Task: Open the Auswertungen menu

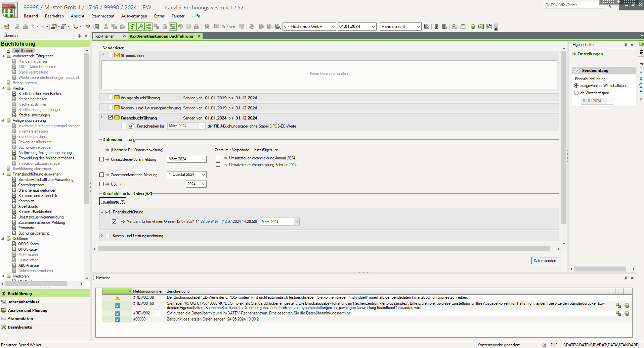Action: [134, 16]
